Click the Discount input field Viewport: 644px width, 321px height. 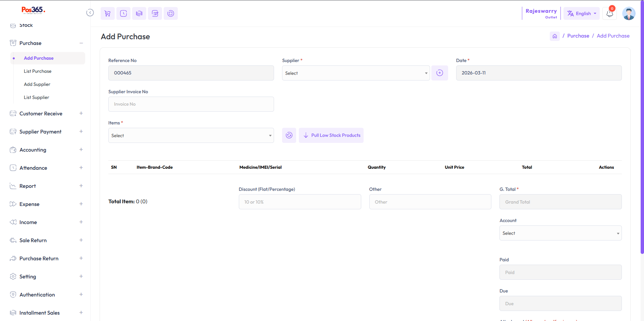pos(300,202)
